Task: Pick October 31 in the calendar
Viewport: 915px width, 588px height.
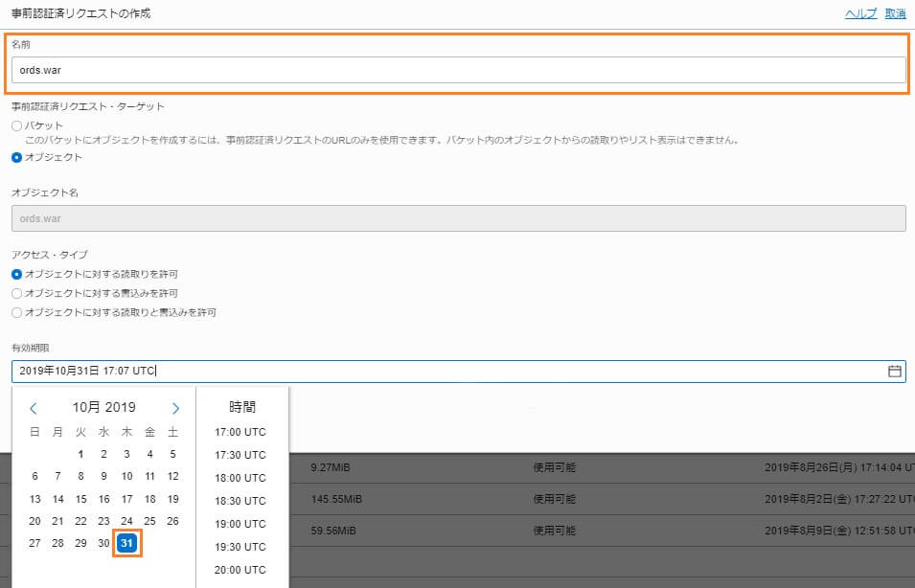Action: (126, 543)
